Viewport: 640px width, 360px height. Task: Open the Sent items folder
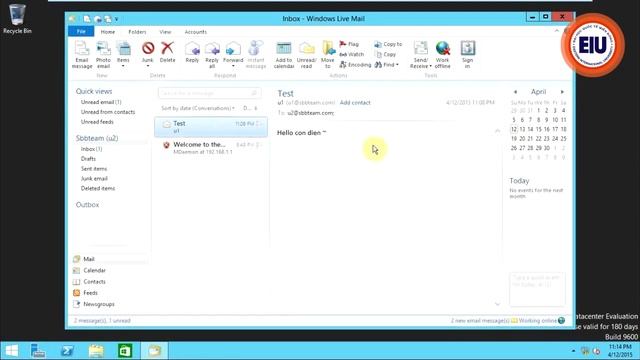pos(94,169)
